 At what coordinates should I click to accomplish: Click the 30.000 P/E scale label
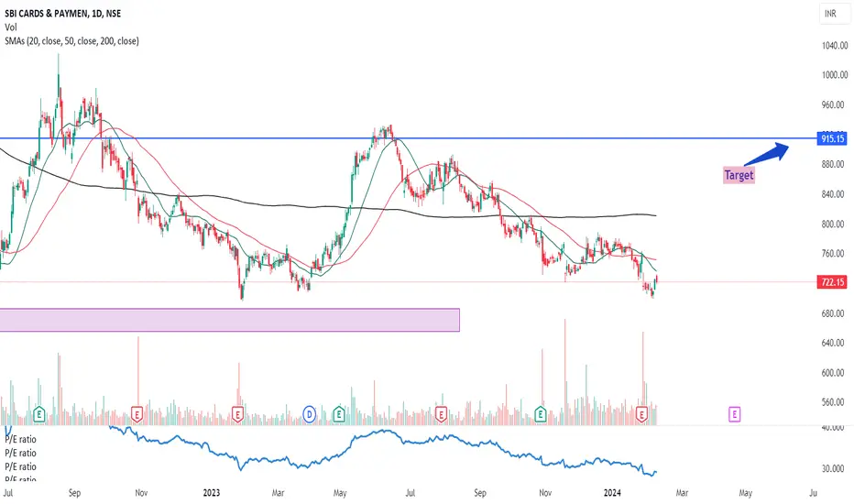833,469
